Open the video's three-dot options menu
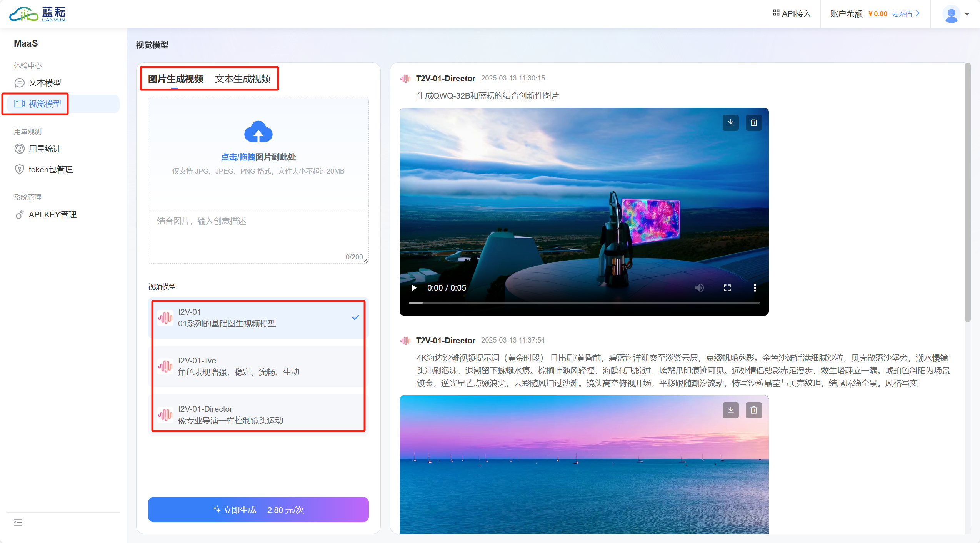The height and width of the screenshot is (543, 980). (755, 288)
